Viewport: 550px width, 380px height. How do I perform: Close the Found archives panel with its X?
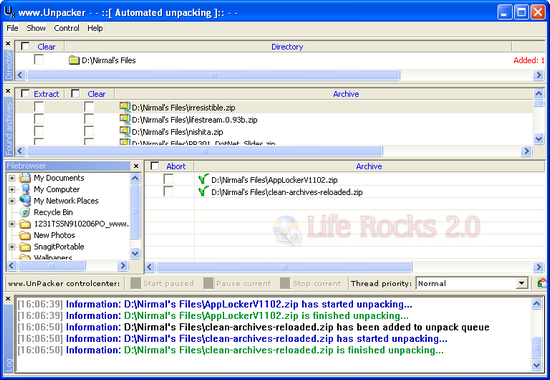coord(8,91)
